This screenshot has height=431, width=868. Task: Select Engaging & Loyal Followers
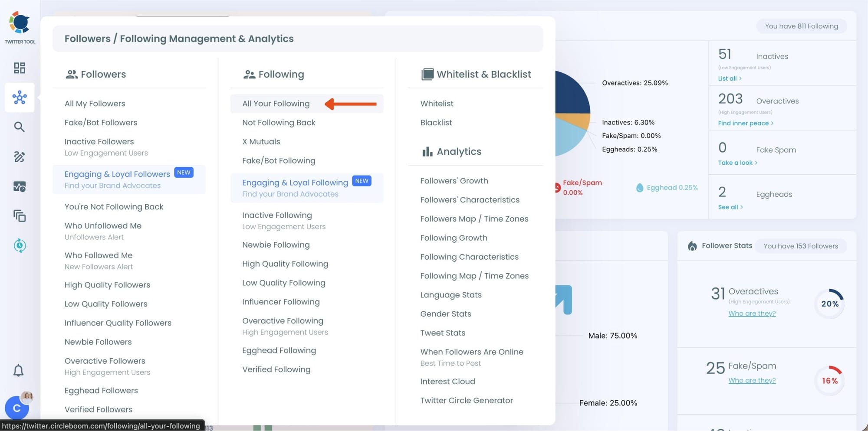point(117,174)
